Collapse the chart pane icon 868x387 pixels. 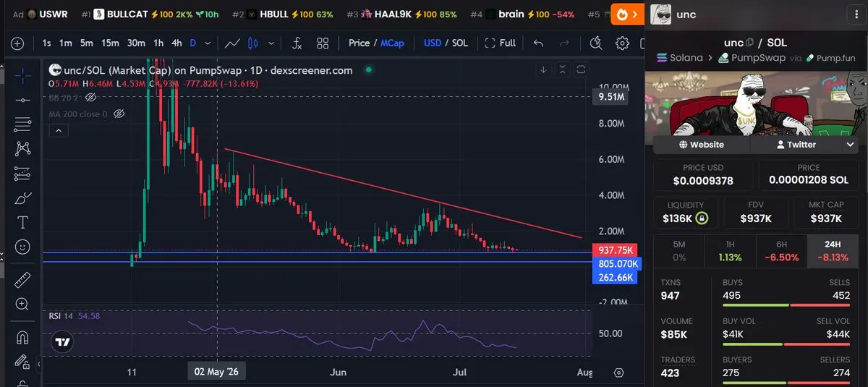pos(563,70)
